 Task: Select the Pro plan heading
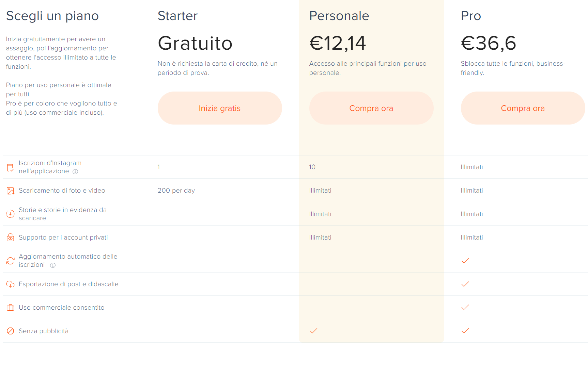tap(471, 16)
